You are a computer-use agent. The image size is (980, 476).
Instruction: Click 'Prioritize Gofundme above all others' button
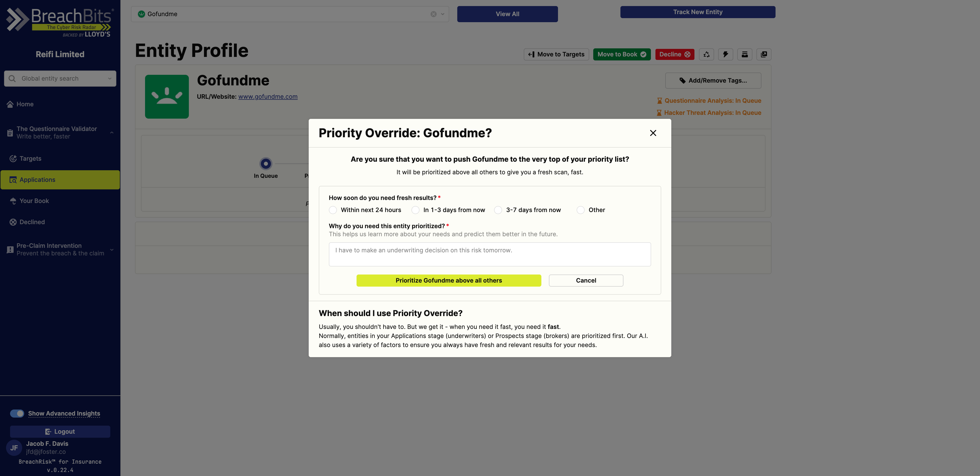click(x=448, y=281)
